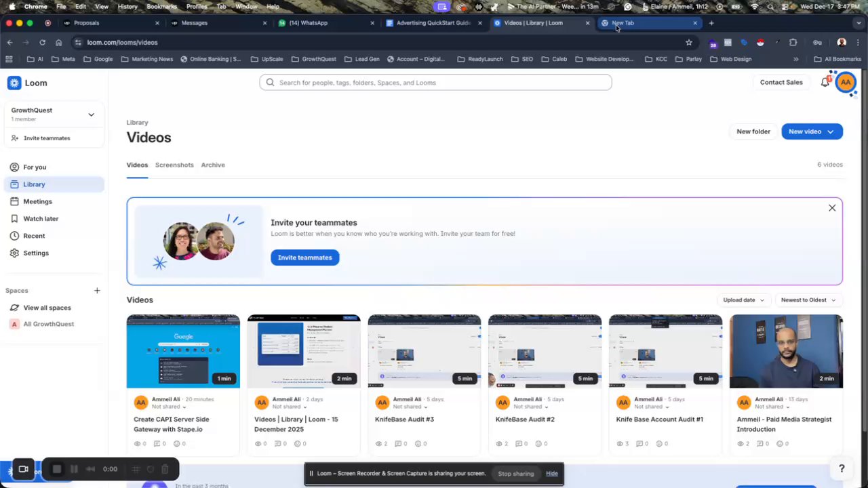The width and height of the screenshot is (868, 488).
Task: Open the Upload date filter dropdown
Action: [743, 300]
